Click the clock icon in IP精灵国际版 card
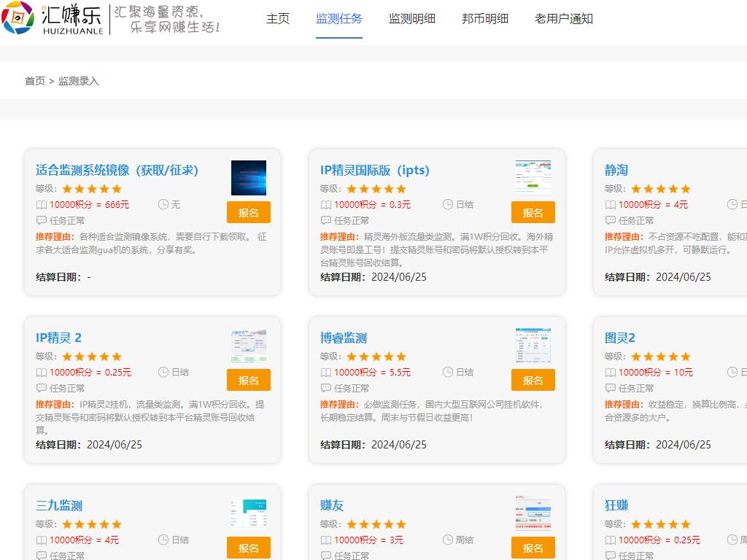 point(448,204)
